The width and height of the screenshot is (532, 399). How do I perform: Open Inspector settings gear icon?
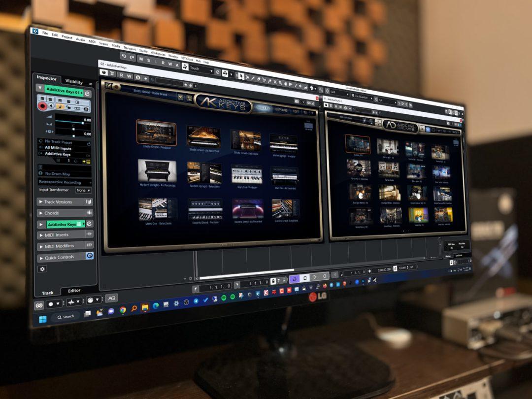click(x=42, y=269)
